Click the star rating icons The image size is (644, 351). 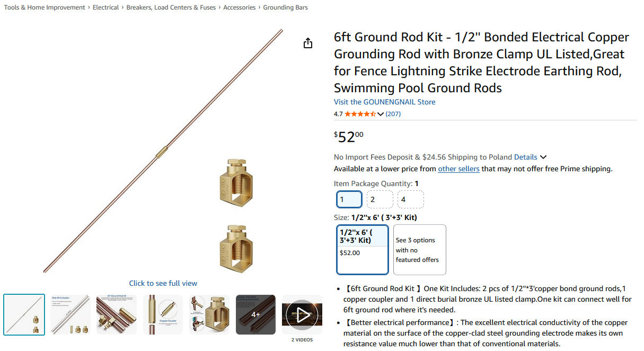[360, 114]
